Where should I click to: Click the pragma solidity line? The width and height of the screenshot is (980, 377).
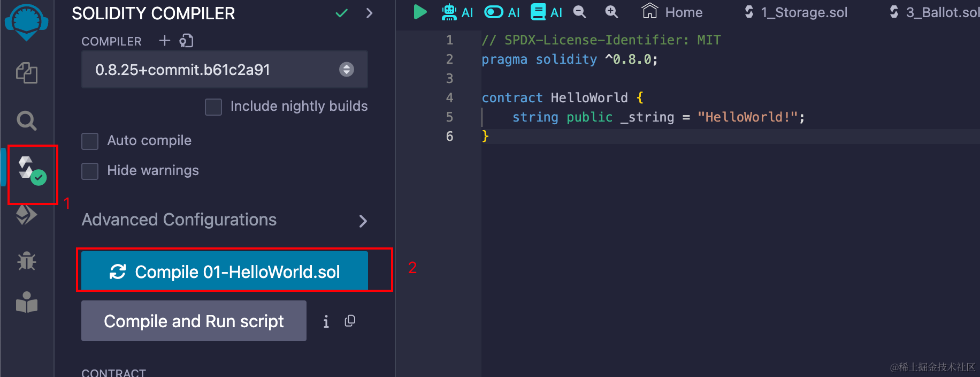coord(570,59)
